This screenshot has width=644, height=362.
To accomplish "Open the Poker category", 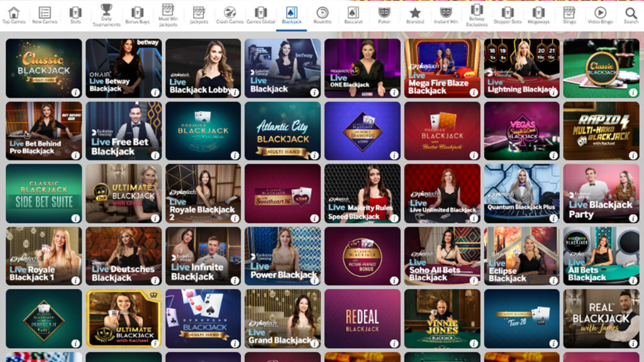I will 384,16.
